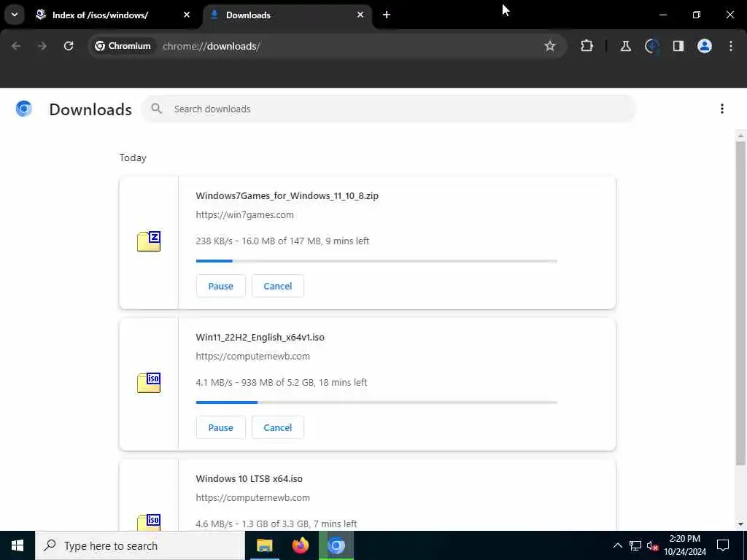The image size is (747, 560).
Task: Click computernewb.com link under Win11 iso
Action: (252, 356)
